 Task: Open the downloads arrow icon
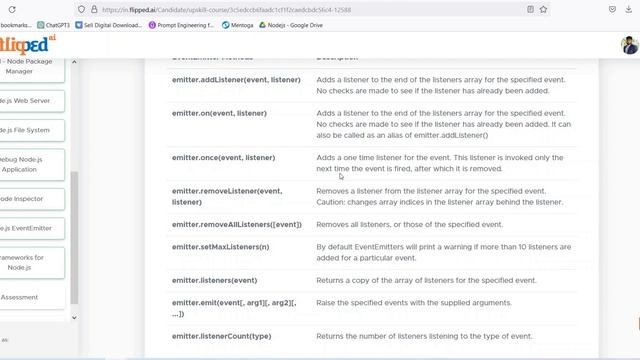pyautogui.click(x=629, y=9)
